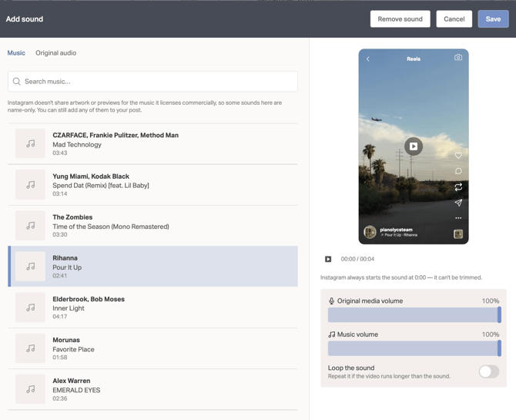Click the Cancel button

454,19
